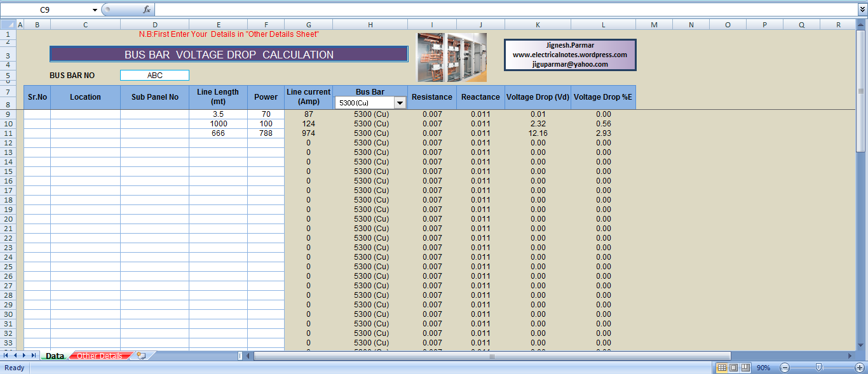868x374 pixels.
Task: Switch to the Other Details sheet tab
Action: click(x=99, y=356)
